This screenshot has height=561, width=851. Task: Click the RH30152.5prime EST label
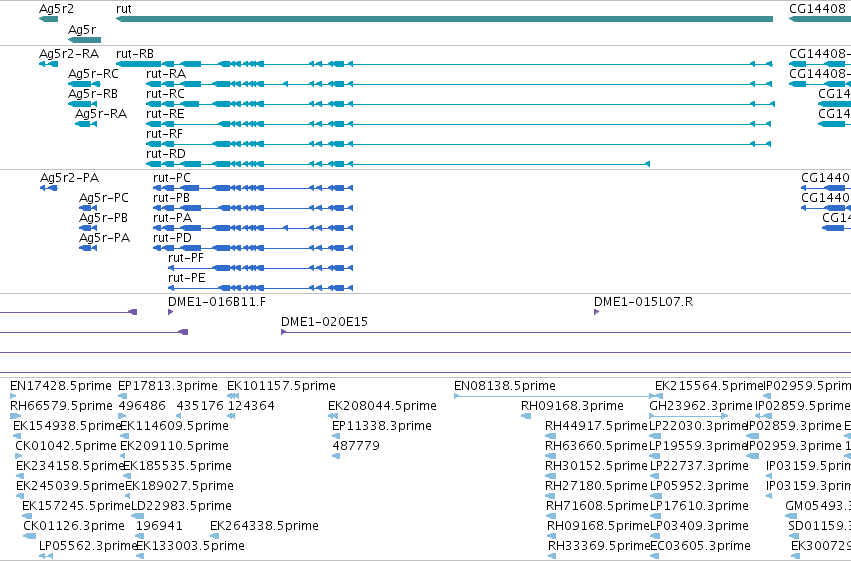[x=596, y=467]
